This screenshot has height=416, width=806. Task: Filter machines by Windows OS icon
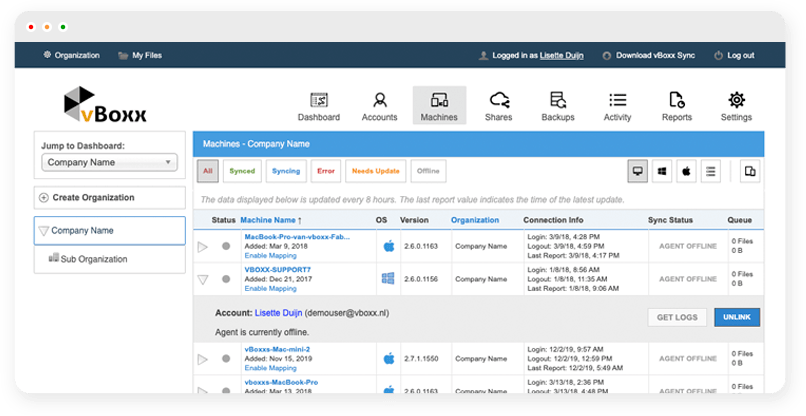coord(662,172)
